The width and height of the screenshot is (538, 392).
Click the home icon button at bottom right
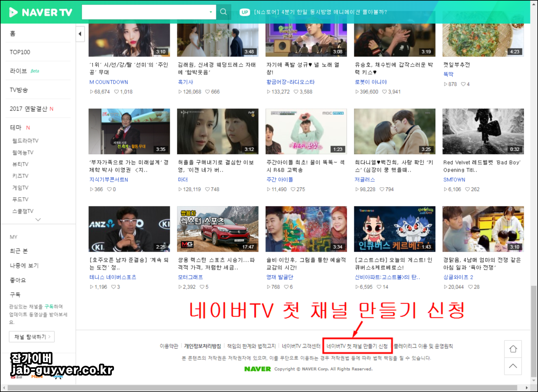513,349
